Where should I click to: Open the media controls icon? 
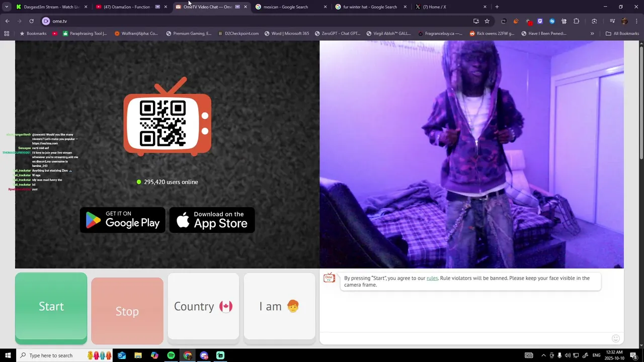click(x=612, y=21)
